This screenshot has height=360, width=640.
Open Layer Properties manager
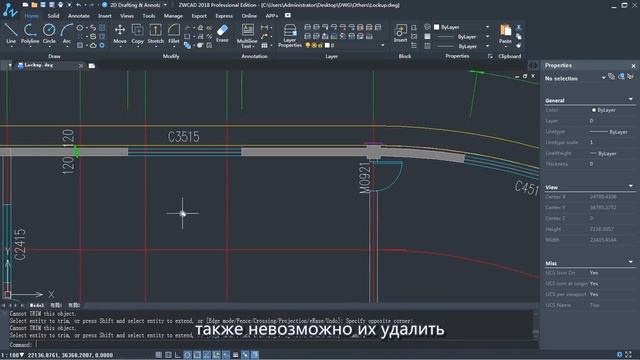tap(290, 36)
